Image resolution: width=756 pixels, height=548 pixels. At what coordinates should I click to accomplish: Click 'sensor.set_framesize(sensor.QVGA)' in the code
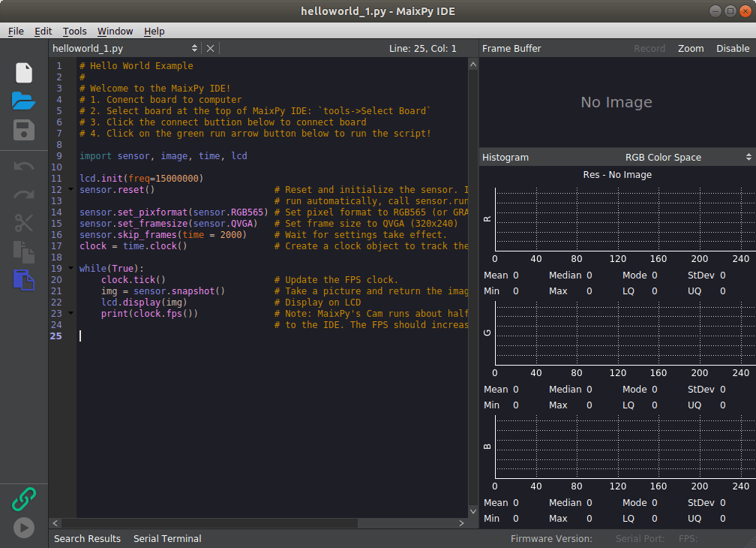coord(168,224)
